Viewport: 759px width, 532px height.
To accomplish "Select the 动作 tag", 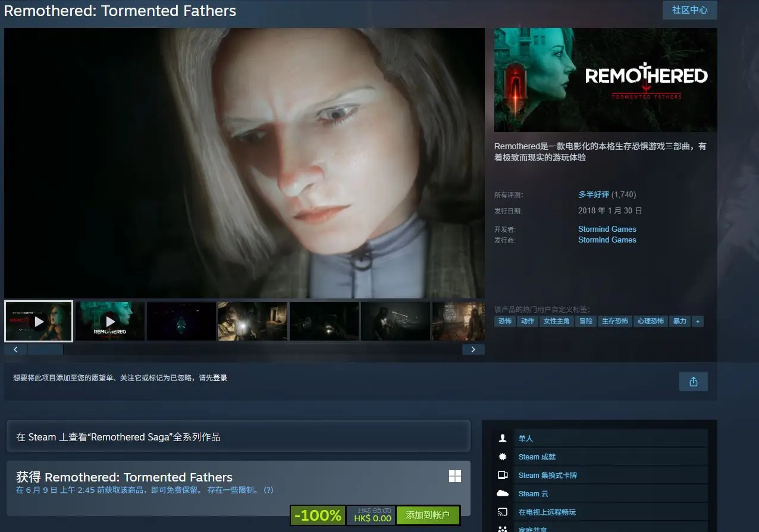I will (x=528, y=321).
